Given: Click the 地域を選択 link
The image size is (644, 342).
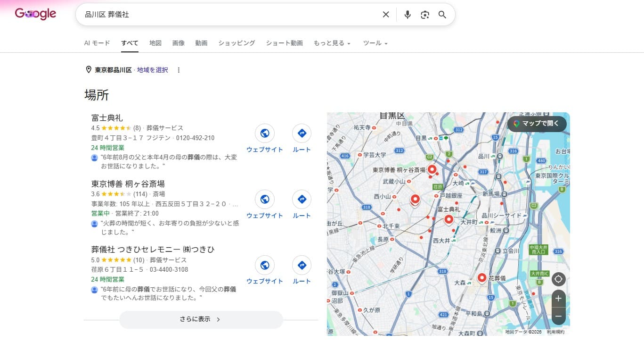Looking at the screenshot, I should click(x=153, y=70).
